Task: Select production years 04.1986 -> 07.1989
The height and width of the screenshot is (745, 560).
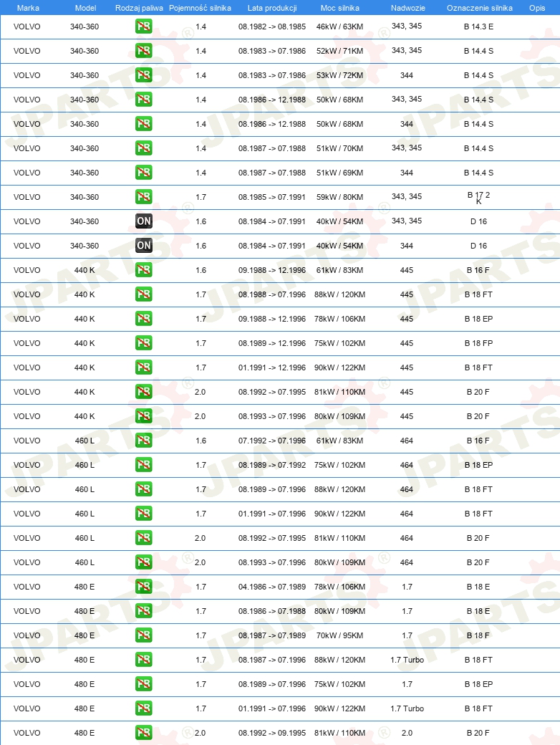Action: [272, 587]
